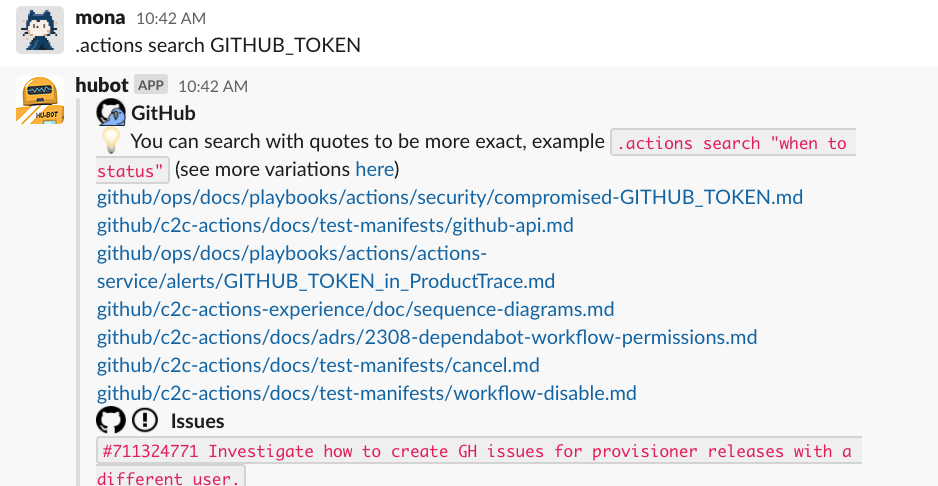
Task: Open the GITHUB_TOKEN_in_ProductTrace.md alert link
Action: (325, 281)
